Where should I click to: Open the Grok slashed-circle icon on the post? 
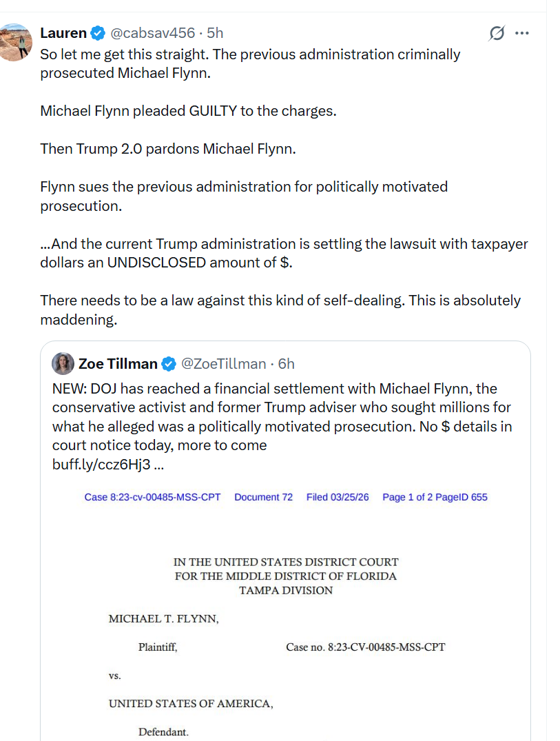tap(497, 33)
